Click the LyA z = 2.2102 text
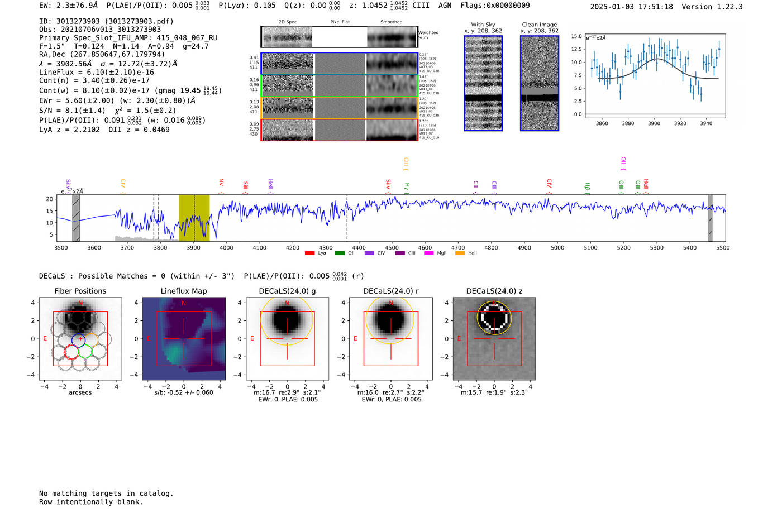The height and width of the screenshot is (532, 782). click(x=69, y=130)
